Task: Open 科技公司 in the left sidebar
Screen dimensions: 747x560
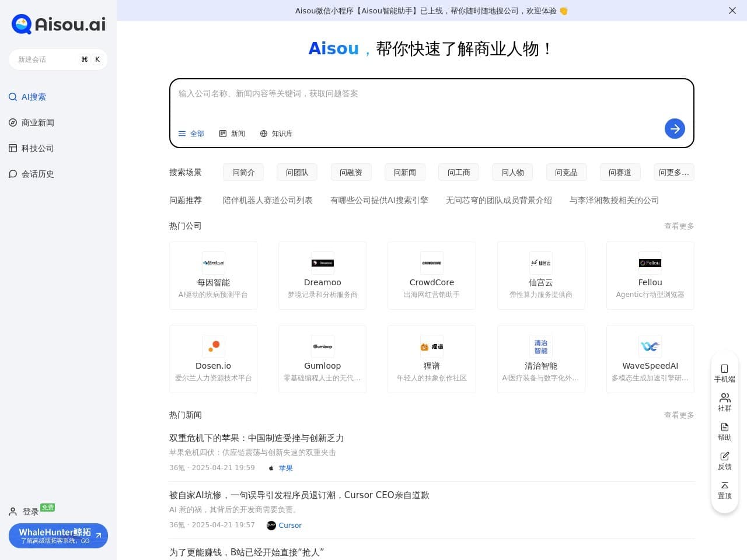Action: 37,148
